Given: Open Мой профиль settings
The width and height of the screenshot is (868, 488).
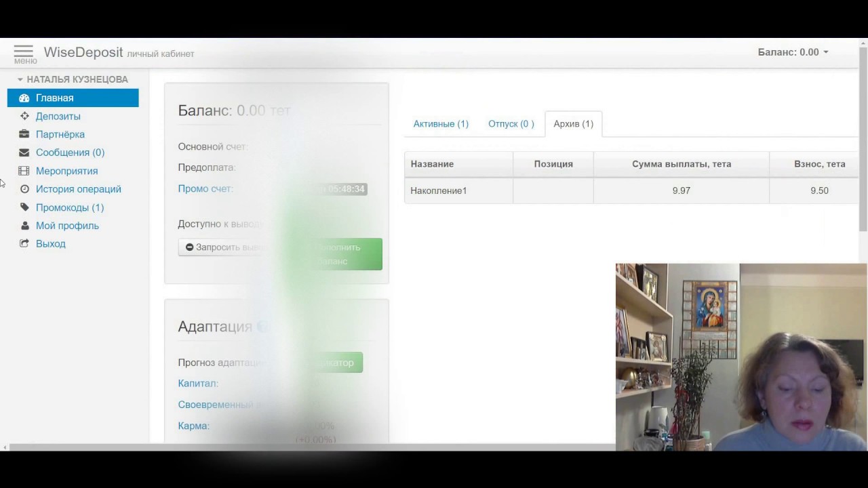Looking at the screenshot, I should point(67,226).
